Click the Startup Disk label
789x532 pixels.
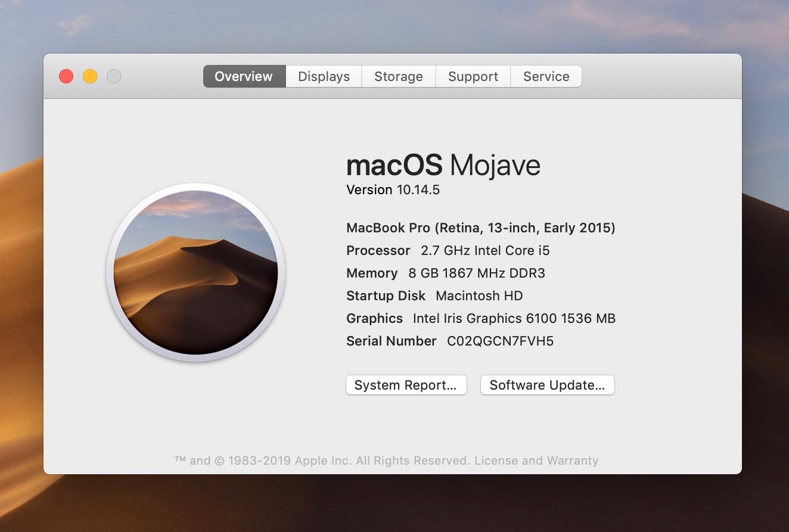386,296
